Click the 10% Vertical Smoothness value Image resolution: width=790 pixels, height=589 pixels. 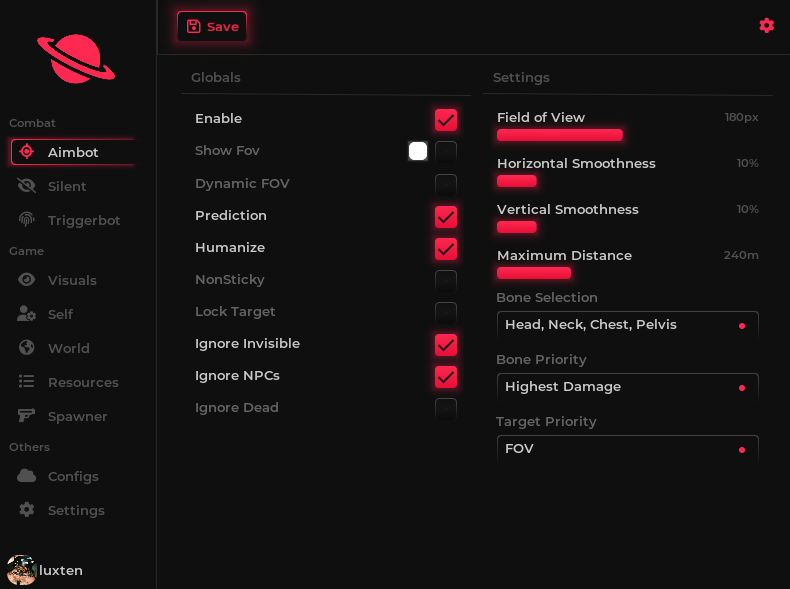click(747, 209)
